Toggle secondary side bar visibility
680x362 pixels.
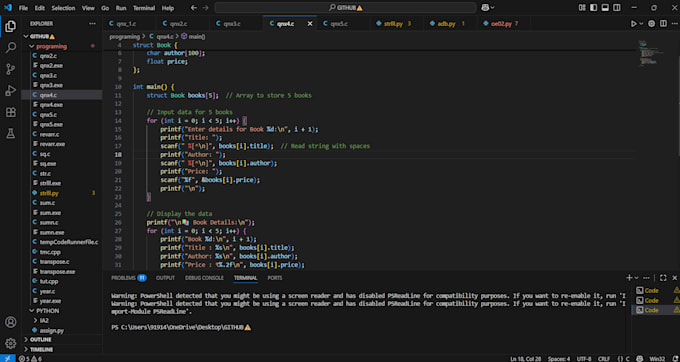tap(617, 8)
